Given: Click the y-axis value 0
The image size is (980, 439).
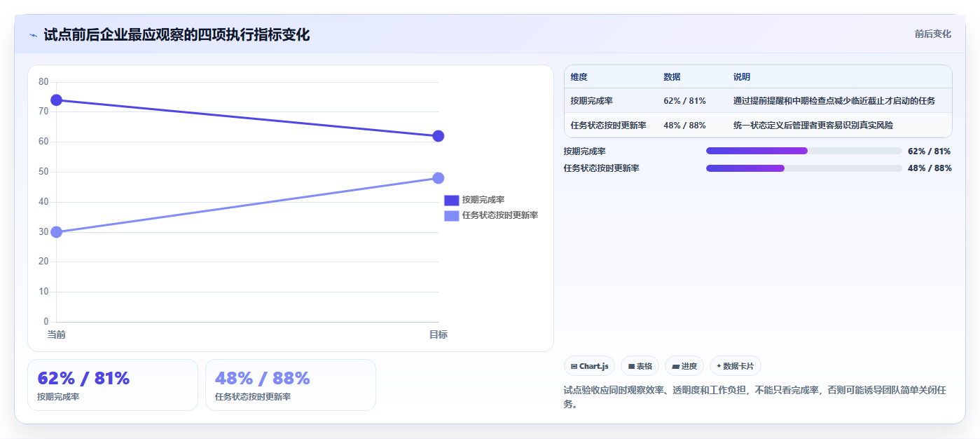Looking at the screenshot, I should 46,322.
